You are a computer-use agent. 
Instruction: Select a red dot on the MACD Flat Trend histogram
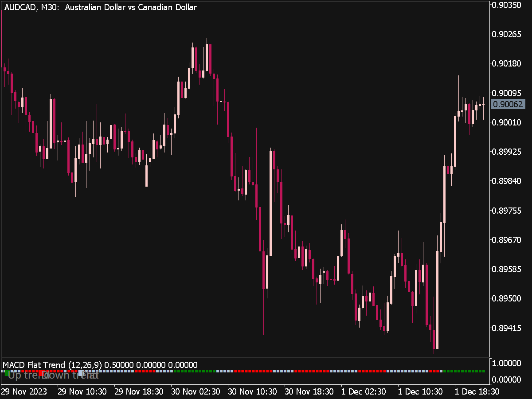click(x=310, y=372)
